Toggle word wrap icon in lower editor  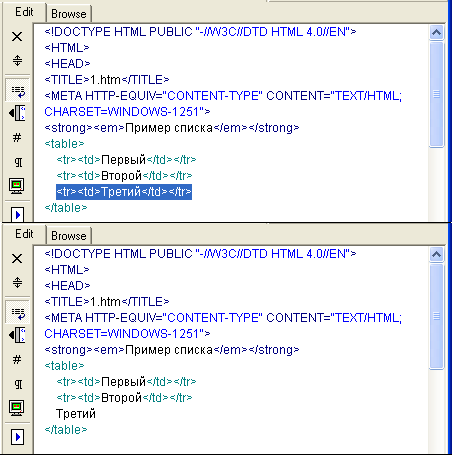pyautogui.click(x=18, y=313)
